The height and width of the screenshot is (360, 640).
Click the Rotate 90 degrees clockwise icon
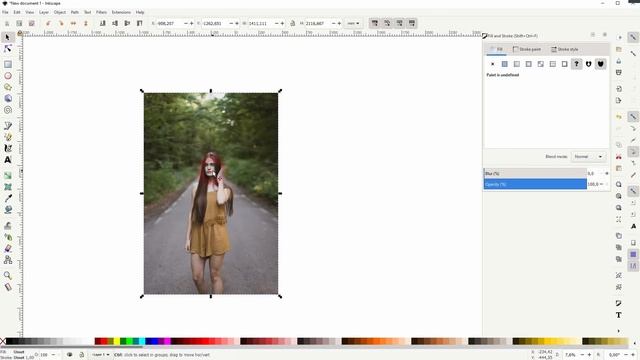[61, 23]
